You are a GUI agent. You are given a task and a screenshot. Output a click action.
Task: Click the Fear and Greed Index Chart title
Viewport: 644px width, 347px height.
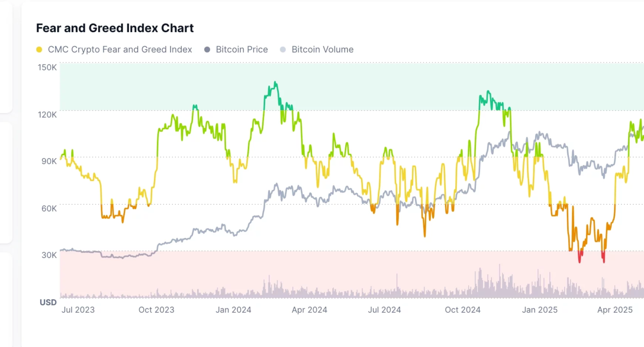click(x=115, y=28)
